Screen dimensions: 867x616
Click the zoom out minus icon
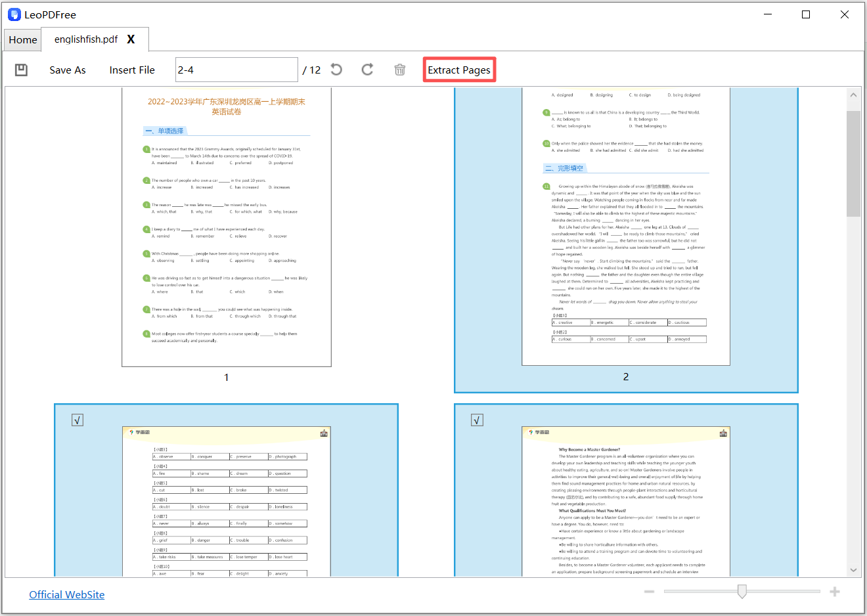(x=649, y=591)
